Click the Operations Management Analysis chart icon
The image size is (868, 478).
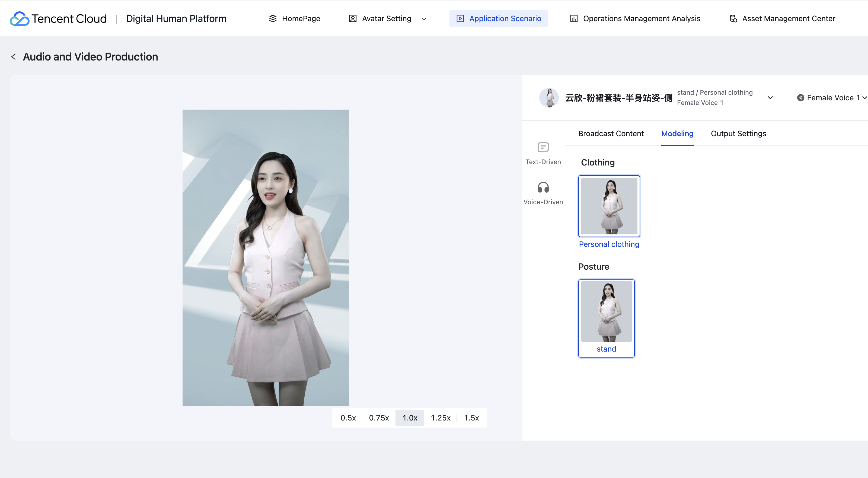click(x=573, y=18)
